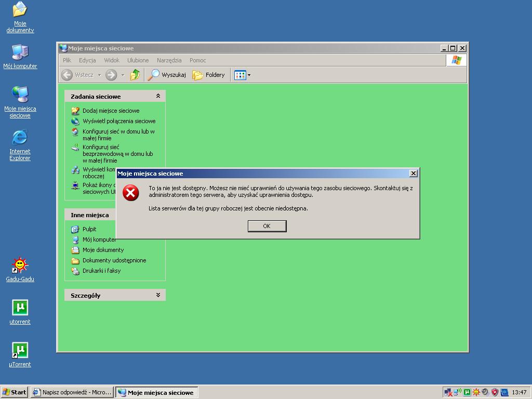The width and height of the screenshot is (532, 399).
Task: Click Security Center red shield tray icon
Action: (495, 392)
